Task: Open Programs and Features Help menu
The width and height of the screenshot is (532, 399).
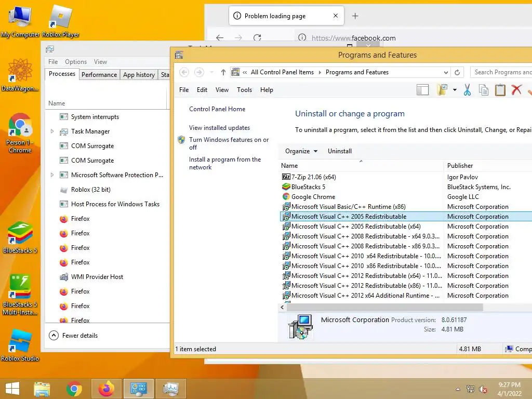Action: coord(267,90)
